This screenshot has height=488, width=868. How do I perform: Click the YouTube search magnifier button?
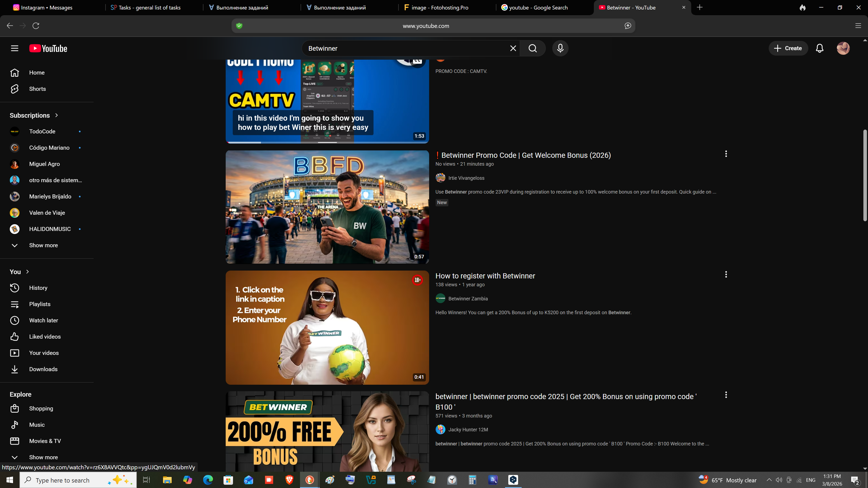click(532, 48)
